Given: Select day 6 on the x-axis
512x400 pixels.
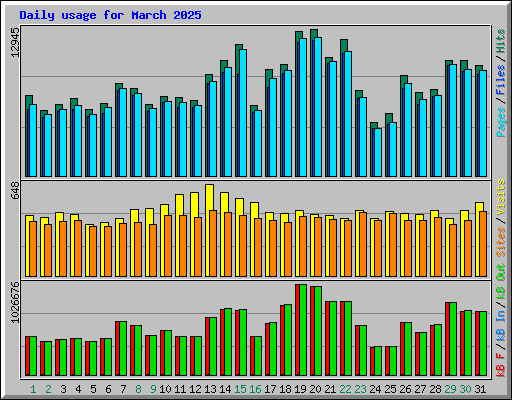Looking at the screenshot, I should pyautogui.click(x=108, y=389).
